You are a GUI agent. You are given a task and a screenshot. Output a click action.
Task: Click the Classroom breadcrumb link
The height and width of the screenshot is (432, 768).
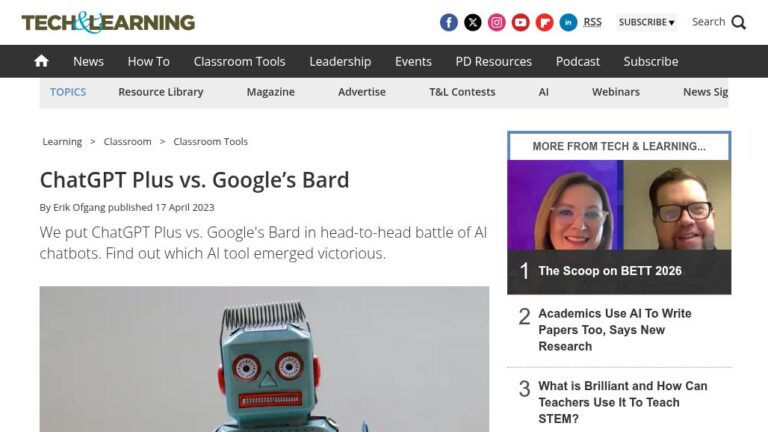click(x=127, y=142)
